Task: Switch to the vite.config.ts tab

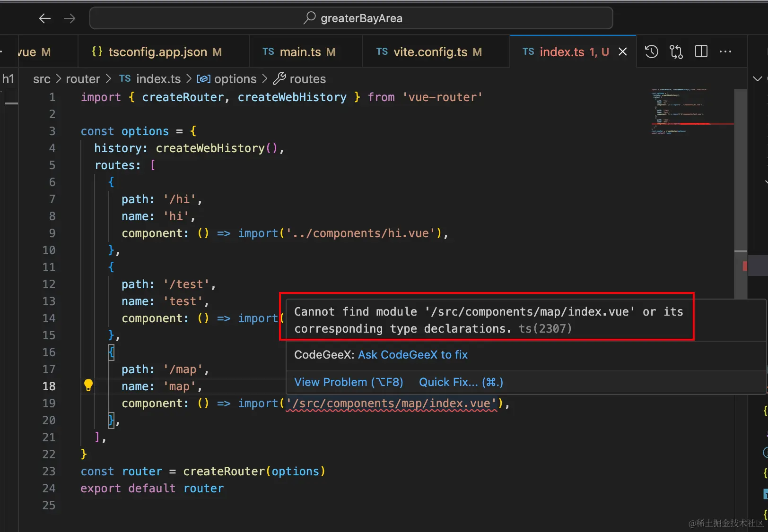Action: (436, 51)
